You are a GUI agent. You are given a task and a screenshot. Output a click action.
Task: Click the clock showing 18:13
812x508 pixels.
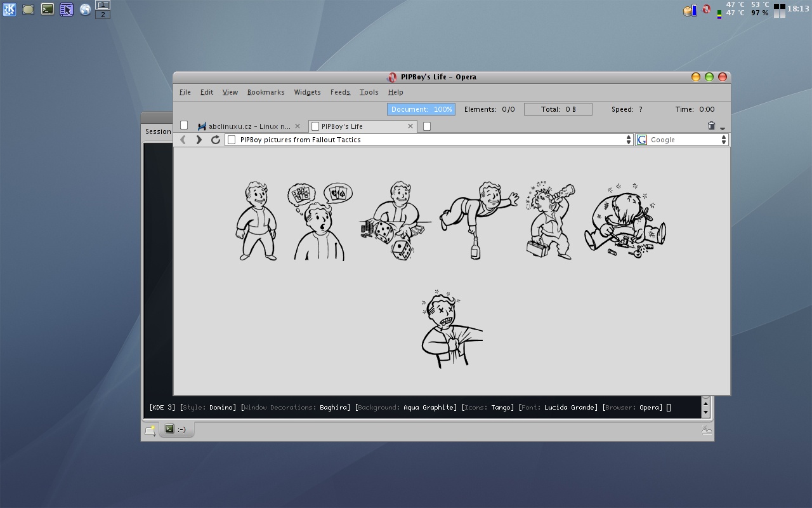click(798, 9)
